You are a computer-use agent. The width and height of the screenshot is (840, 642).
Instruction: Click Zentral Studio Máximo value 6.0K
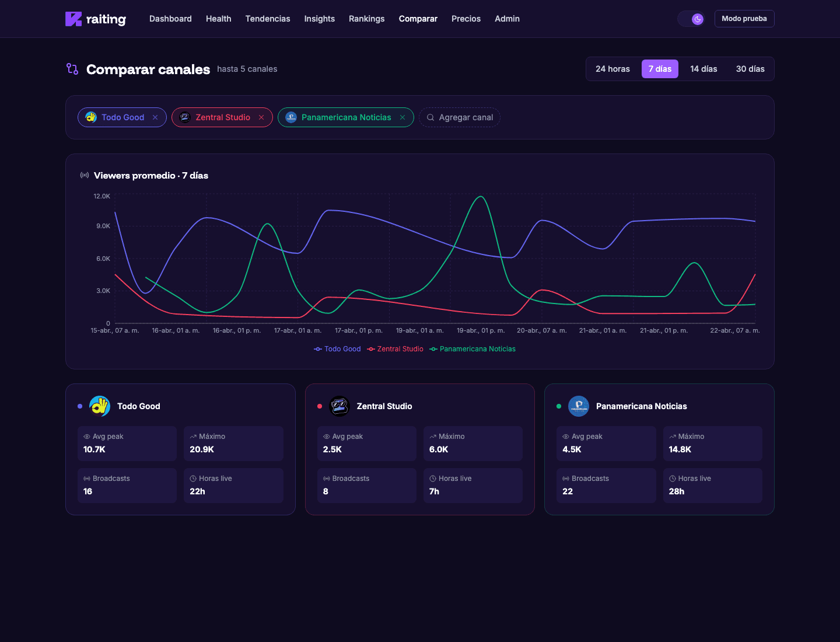coord(439,449)
